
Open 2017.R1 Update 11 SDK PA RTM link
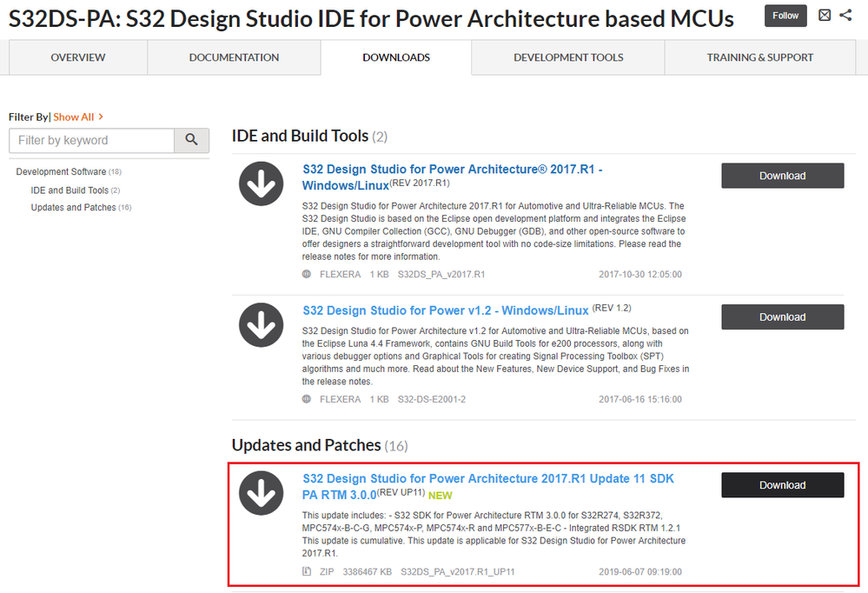(x=487, y=487)
